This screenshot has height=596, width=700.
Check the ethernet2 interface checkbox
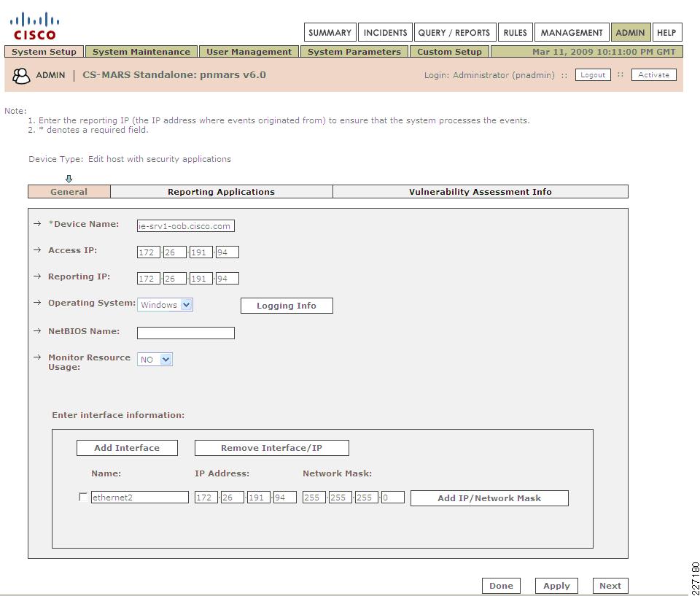coord(83,497)
